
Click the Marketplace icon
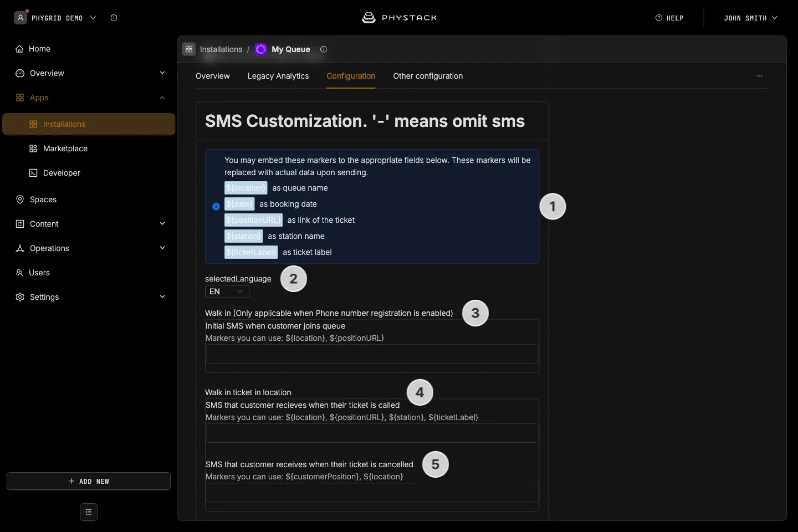33,149
